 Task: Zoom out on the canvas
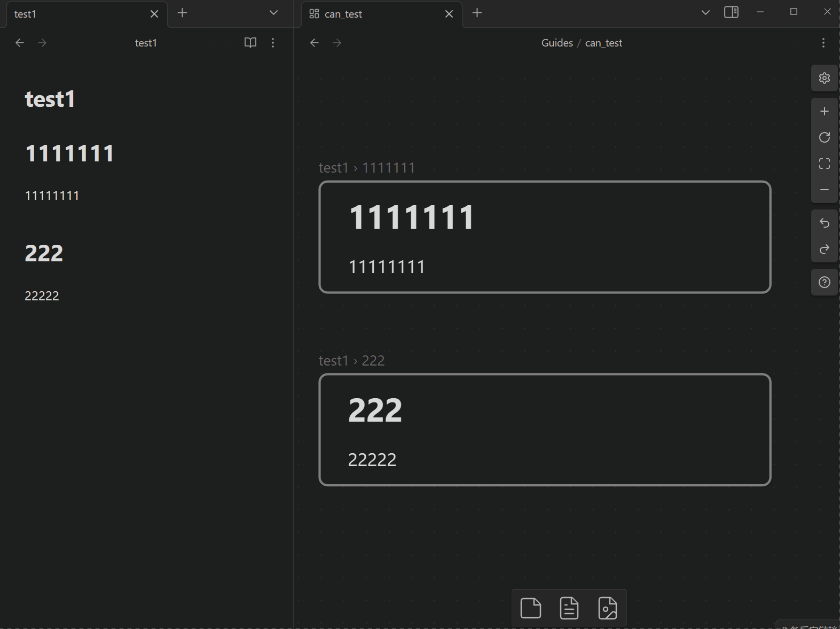[x=824, y=190]
